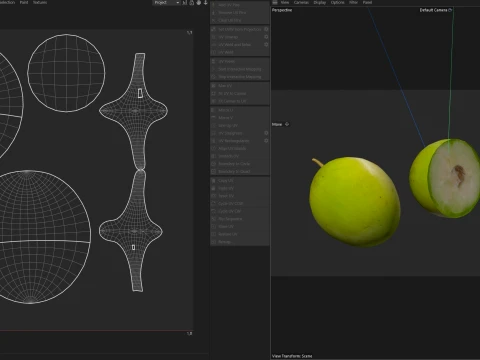Open settings gear beside Set UVW from Projection

(x=266, y=29)
